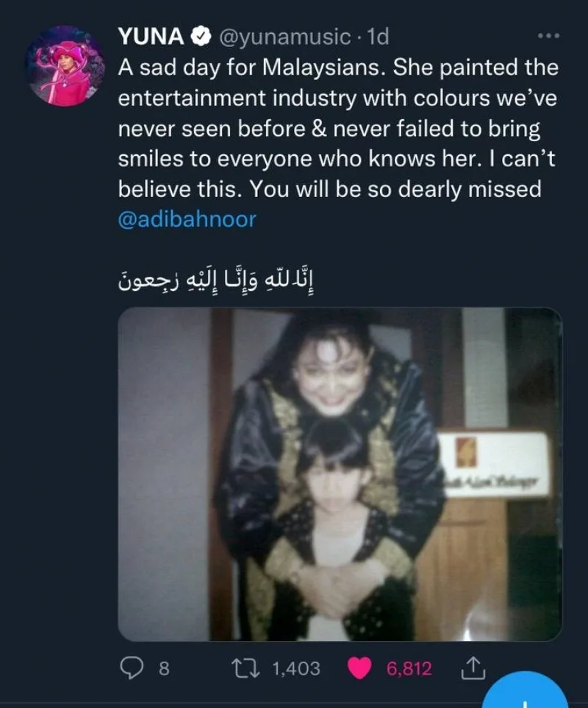Screen dimensions: 588x708
Task: Open the @adibahnoor mention
Action: (x=187, y=219)
